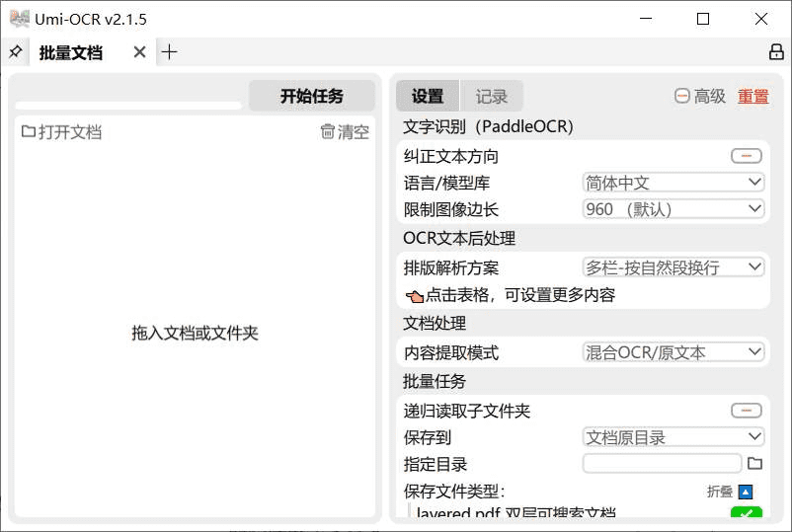Collapse 保存文件类型 with 折叠 arrow

(746, 492)
